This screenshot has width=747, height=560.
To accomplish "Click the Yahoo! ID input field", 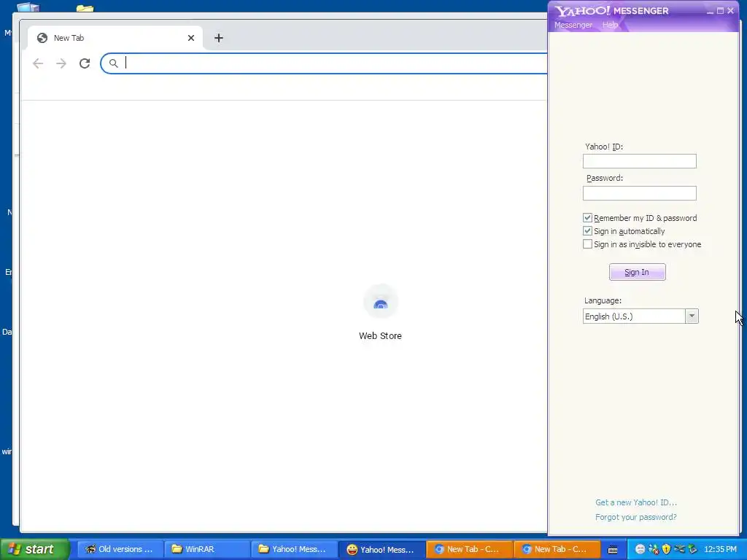I will click(639, 161).
